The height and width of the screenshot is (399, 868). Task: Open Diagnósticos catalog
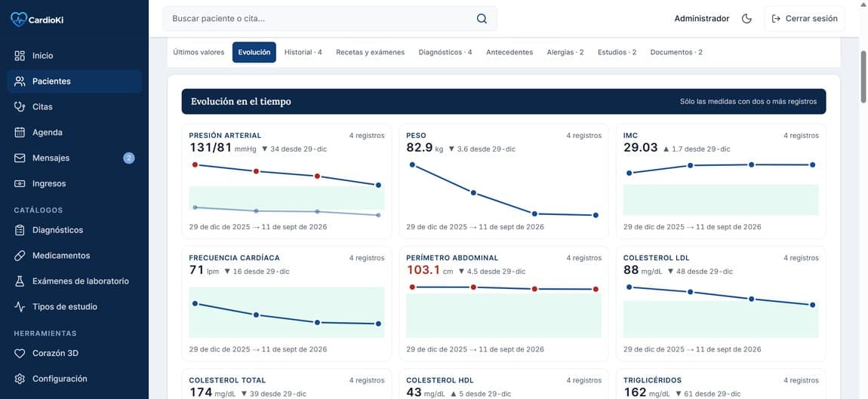(75, 229)
